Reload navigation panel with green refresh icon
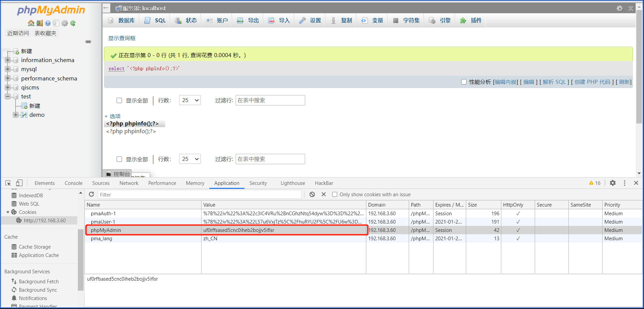 [x=73, y=23]
